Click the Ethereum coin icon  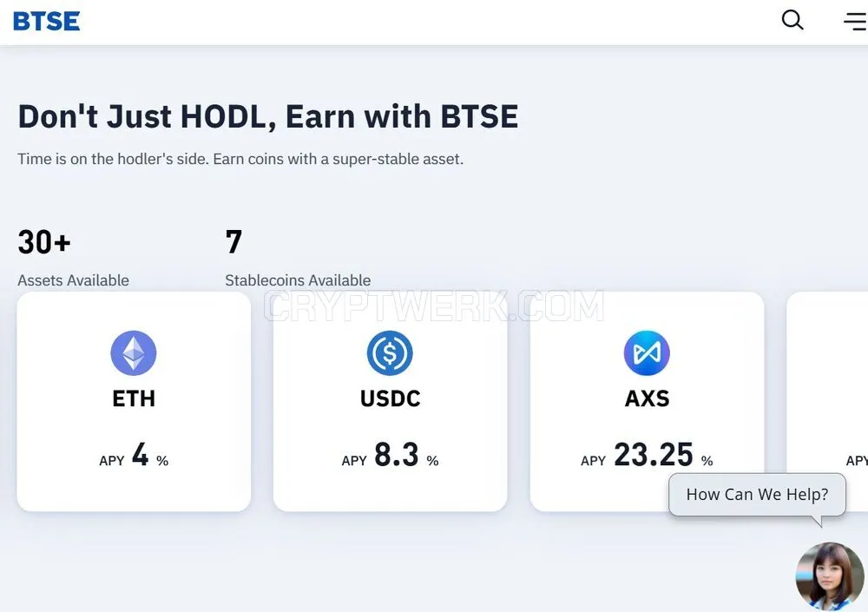(x=134, y=352)
